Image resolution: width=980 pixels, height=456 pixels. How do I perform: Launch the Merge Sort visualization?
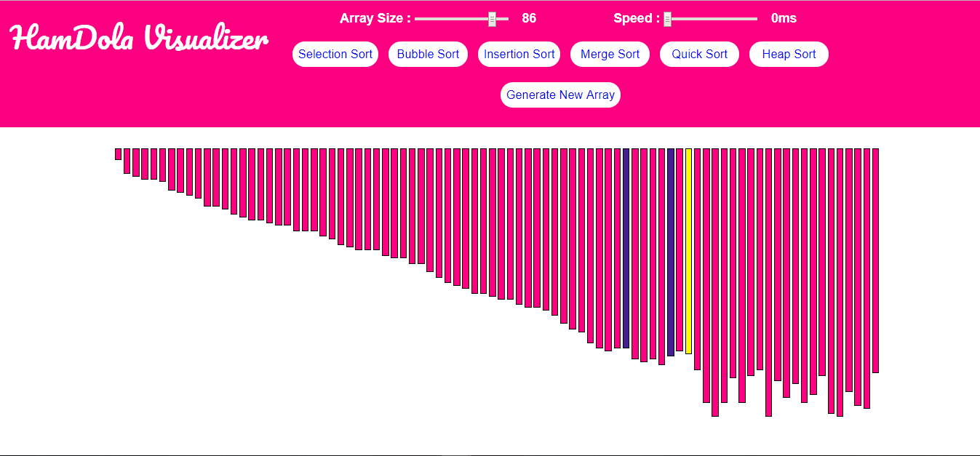pos(610,55)
